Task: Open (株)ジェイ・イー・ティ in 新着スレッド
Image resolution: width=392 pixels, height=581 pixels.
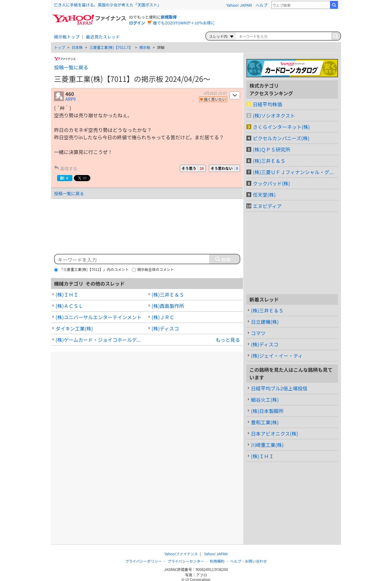Action: tap(276, 356)
